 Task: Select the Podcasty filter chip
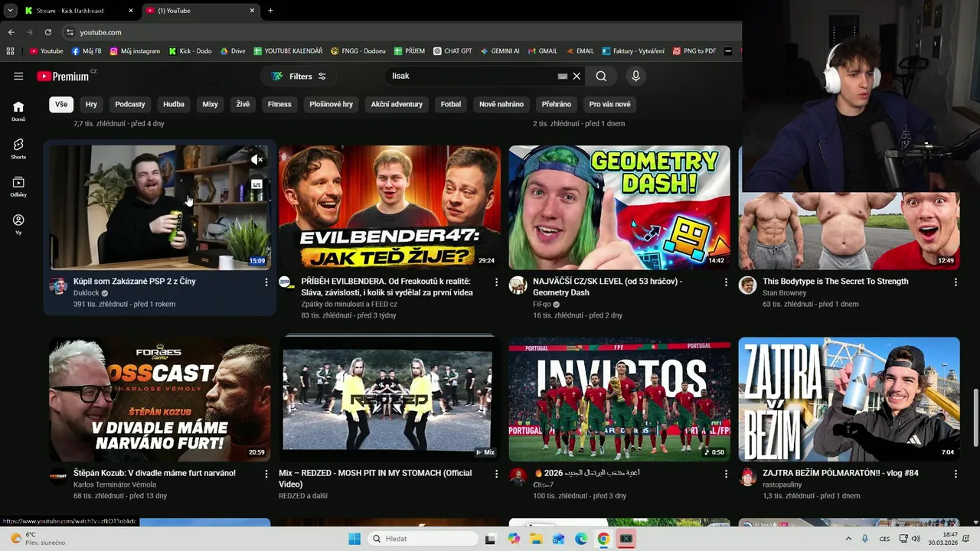(x=130, y=104)
